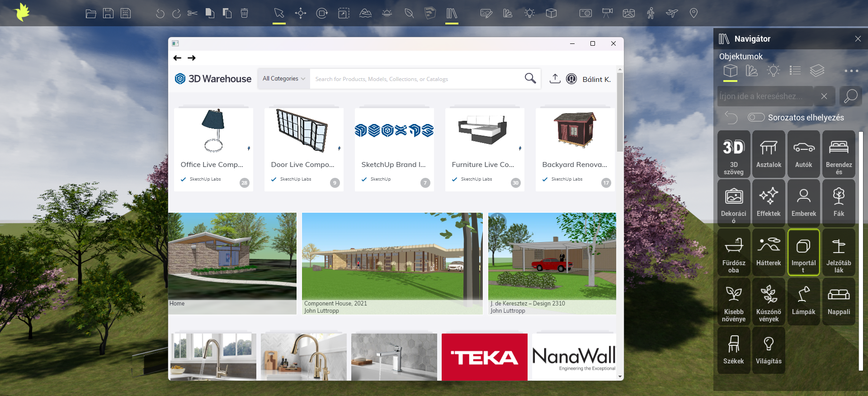Open the 3D szöveg category

click(x=733, y=154)
